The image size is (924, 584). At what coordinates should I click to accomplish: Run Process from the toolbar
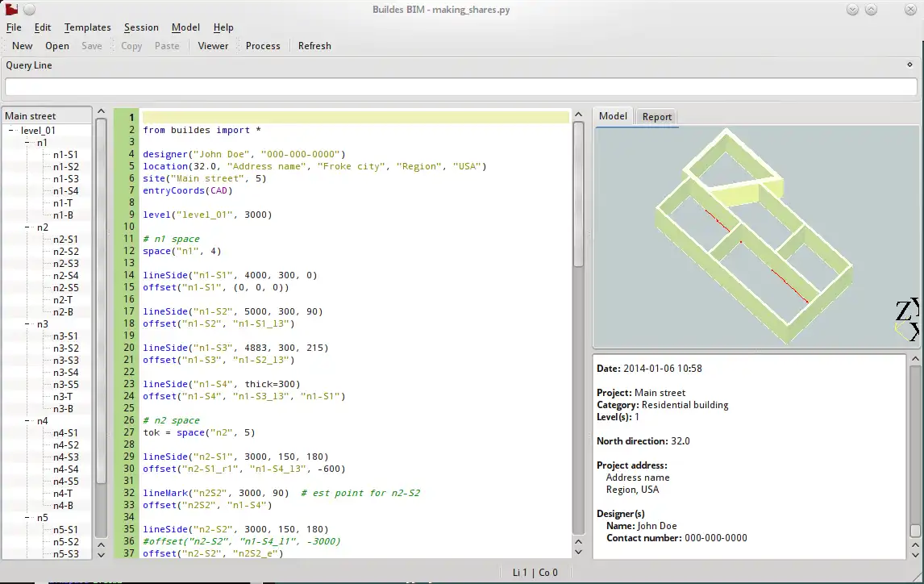(x=263, y=46)
